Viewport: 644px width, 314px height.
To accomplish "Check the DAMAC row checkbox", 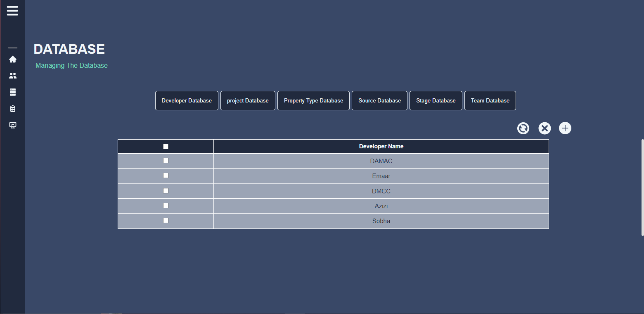I will (x=166, y=160).
